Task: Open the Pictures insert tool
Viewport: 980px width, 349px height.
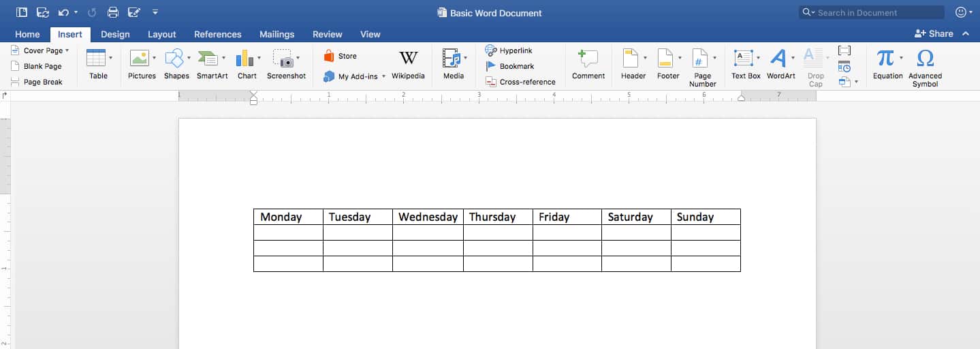Action: (x=139, y=59)
